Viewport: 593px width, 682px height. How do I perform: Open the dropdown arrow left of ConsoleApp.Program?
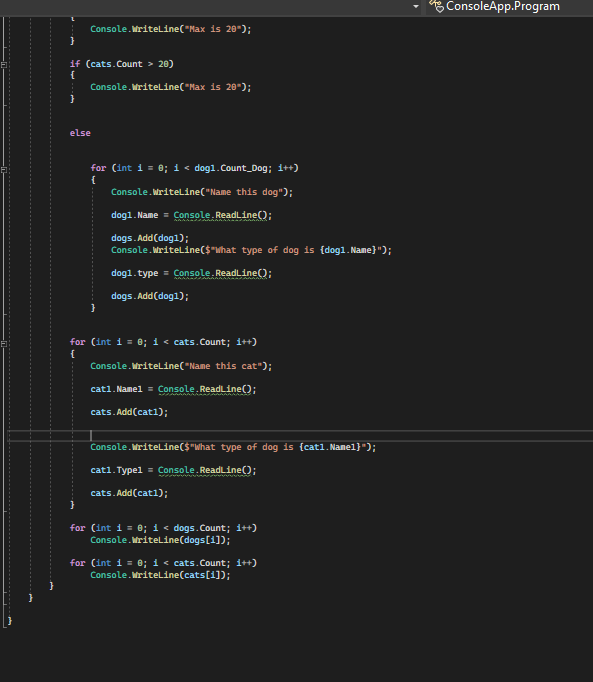[x=416, y=7]
